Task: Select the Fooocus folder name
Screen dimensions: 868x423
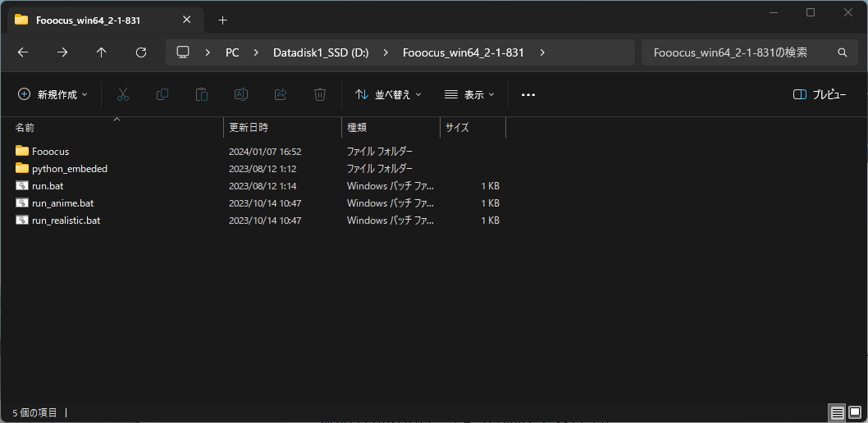Action: point(50,151)
